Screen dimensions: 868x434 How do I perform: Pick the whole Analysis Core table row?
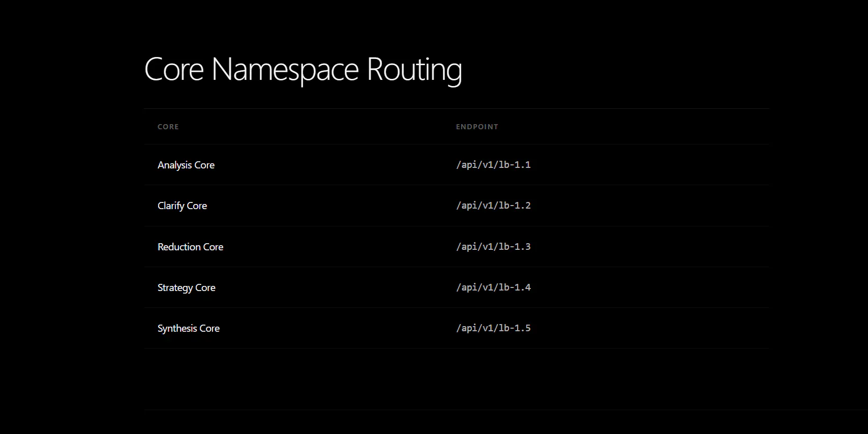(457, 165)
